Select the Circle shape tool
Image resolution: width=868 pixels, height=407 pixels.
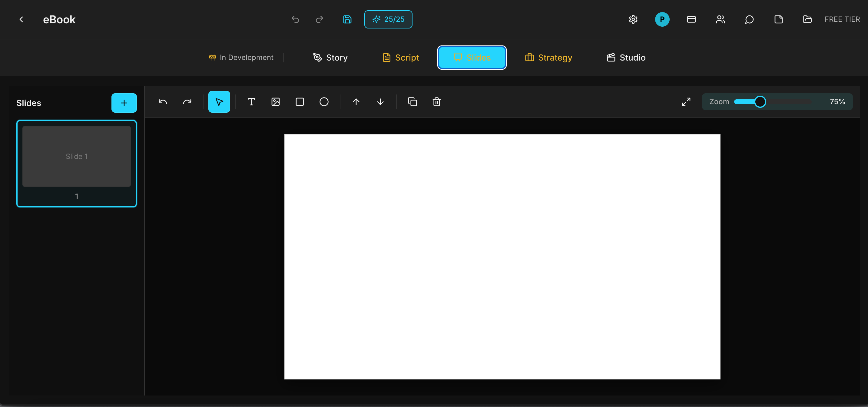point(323,102)
